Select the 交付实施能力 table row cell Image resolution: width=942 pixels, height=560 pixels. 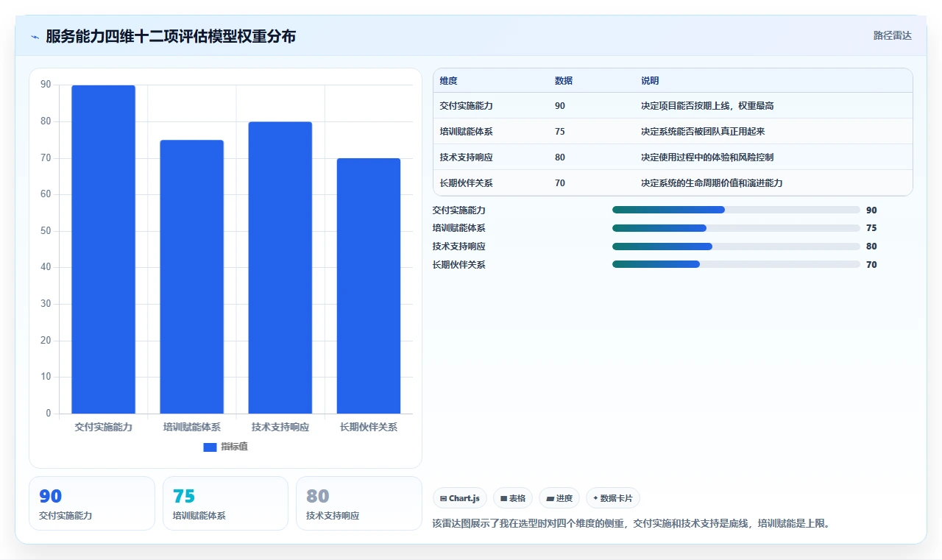point(466,106)
